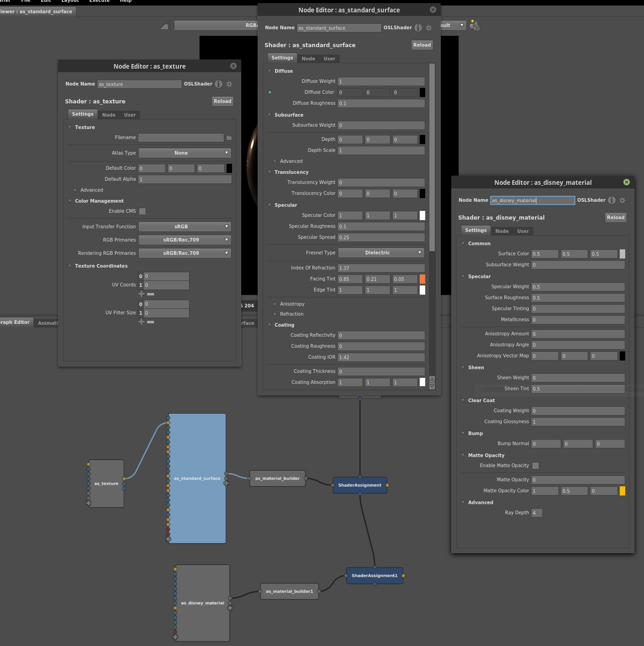Open the Facing Tint orange color swatch
This screenshot has width=644, height=646.
tap(422, 279)
